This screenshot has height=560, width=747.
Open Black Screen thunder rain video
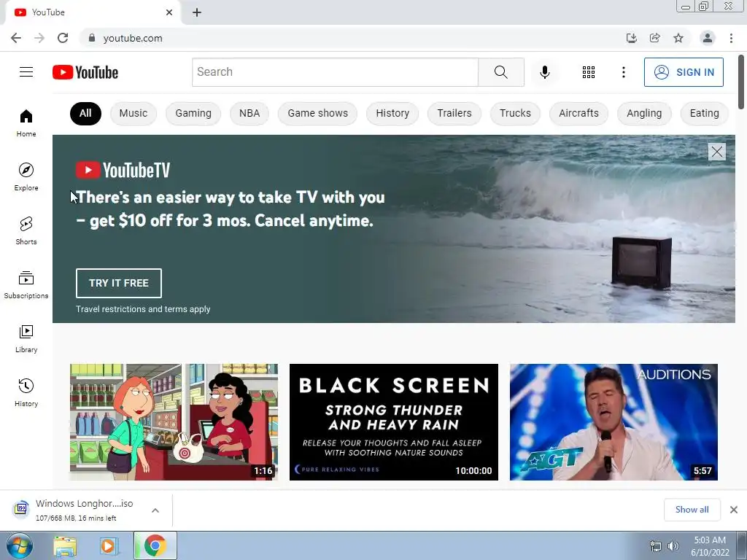tap(394, 422)
